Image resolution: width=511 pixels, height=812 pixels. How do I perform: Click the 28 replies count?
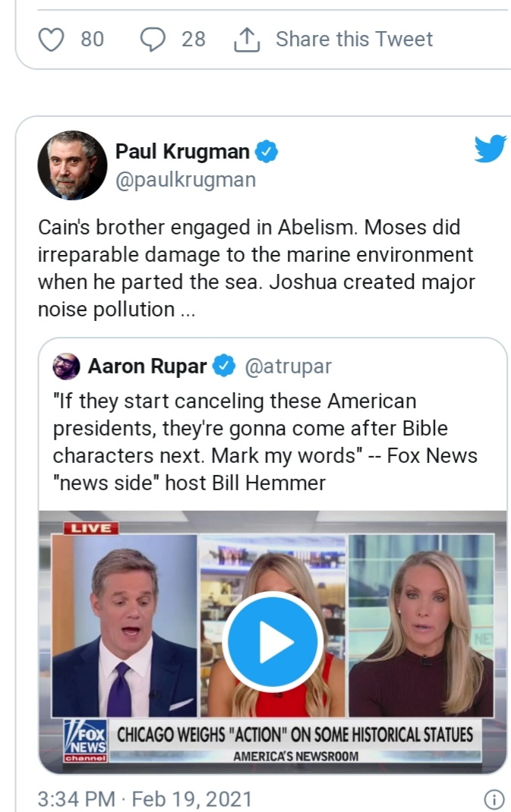click(x=194, y=39)
